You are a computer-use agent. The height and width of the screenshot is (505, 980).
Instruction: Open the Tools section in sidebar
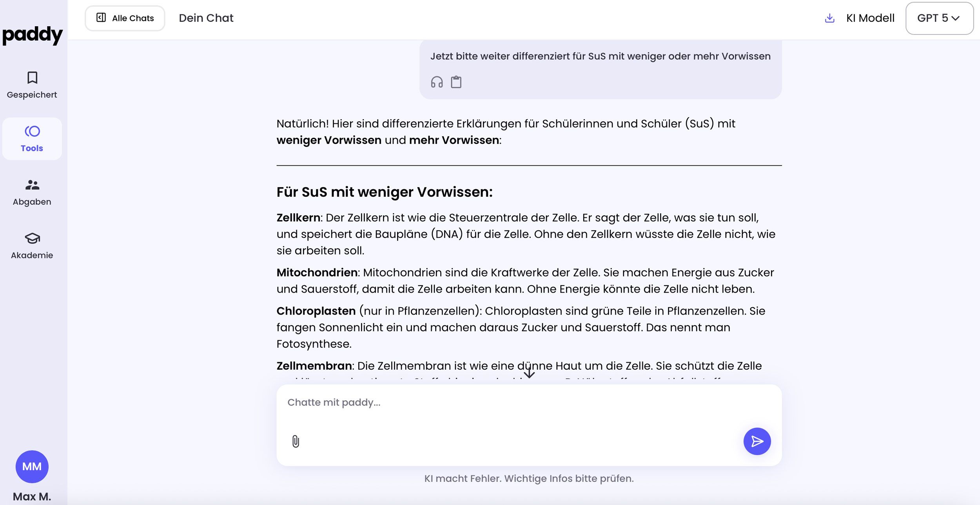click(x=32, y=139)
